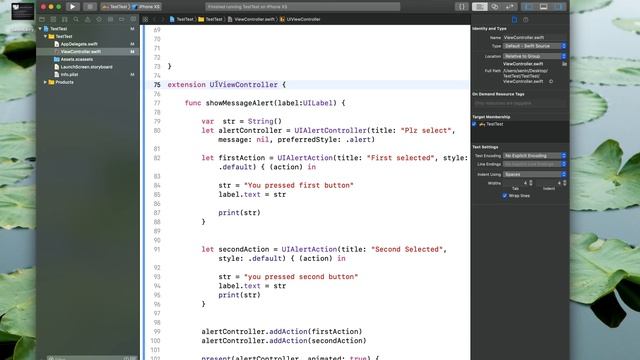Image resolution: width=640 pixels, height=360 pixels.
Task: Open the Text Encoding dropdown
Action: [534, 156]
